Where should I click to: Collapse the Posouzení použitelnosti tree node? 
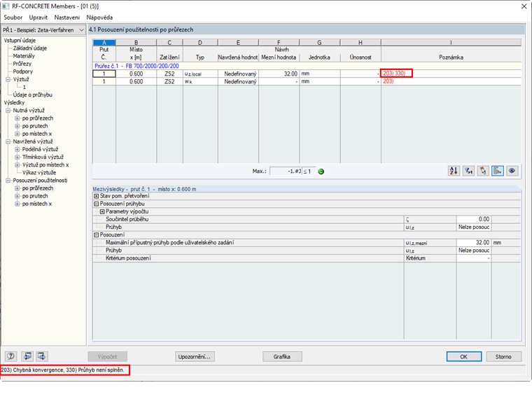pyautogui.click(x=8, y=181)
